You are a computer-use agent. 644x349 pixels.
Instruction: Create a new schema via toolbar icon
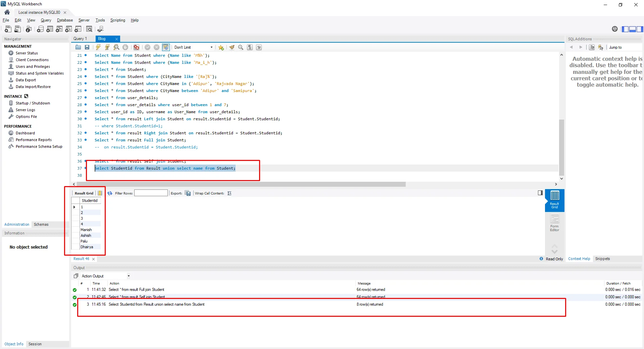pyautogui.click(x=40, y=29)
